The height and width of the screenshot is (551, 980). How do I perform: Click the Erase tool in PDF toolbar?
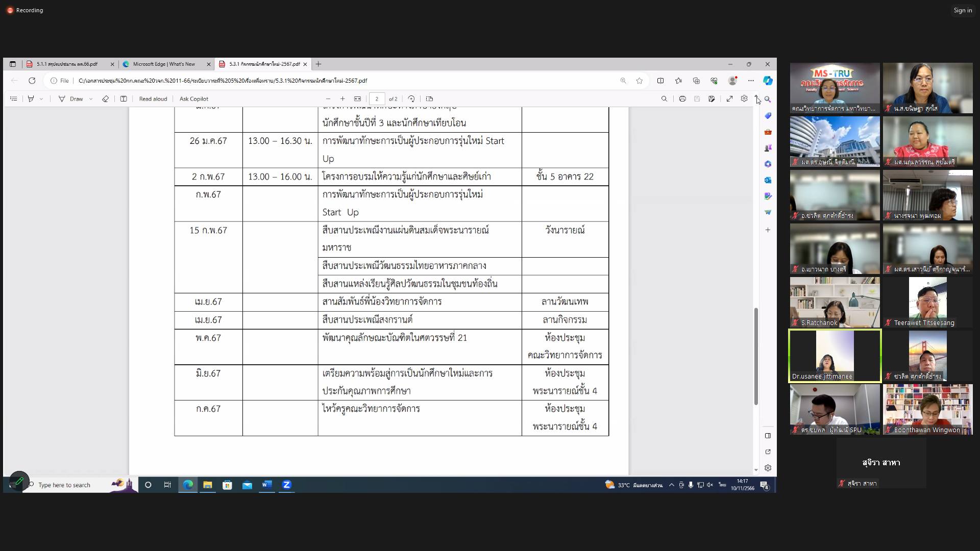[x=105, y=99]
